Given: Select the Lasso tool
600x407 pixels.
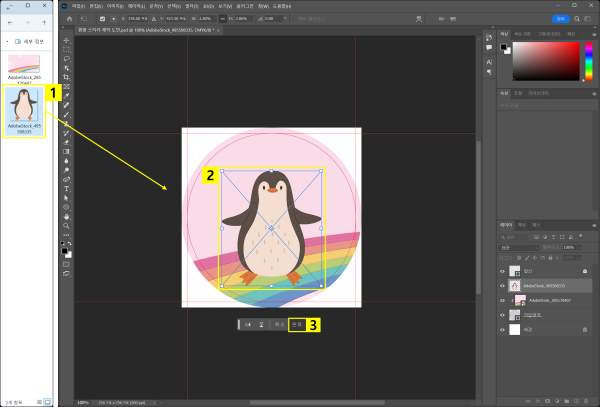Looking at the screenshot, I should point(66,58).
